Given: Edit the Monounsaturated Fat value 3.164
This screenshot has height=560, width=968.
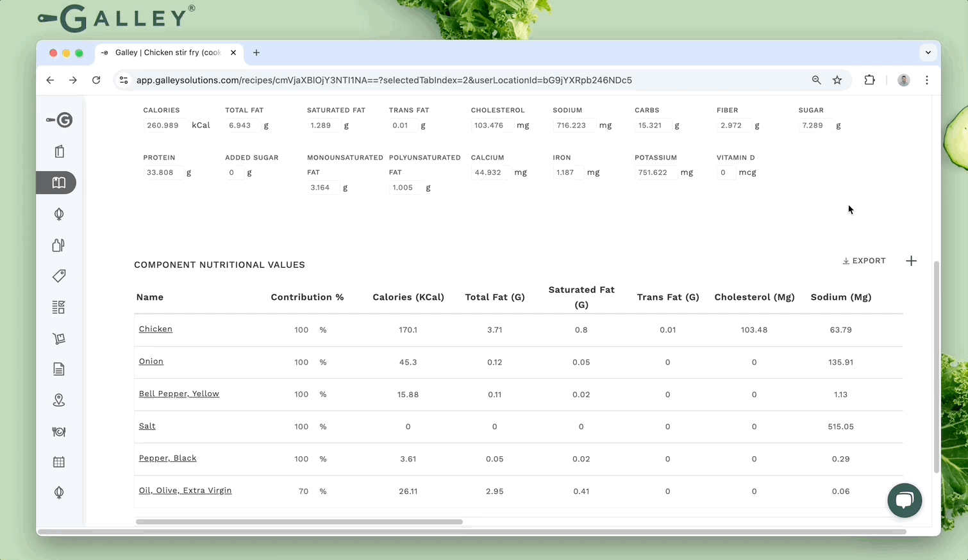Looking at the screenshot, I should 323,188.
